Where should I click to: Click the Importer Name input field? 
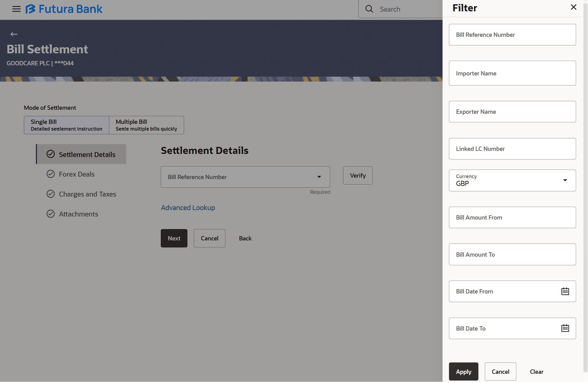coord(512,73)
